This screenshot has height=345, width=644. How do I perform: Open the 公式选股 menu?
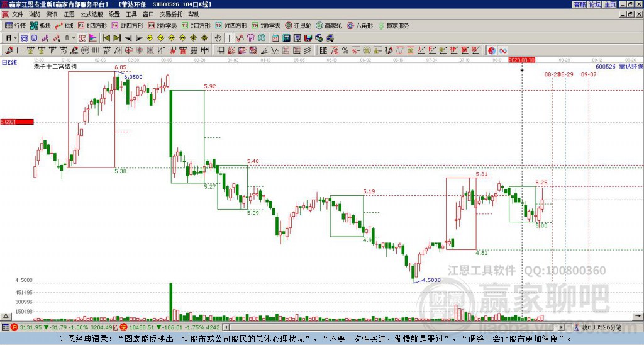point(91,14)
